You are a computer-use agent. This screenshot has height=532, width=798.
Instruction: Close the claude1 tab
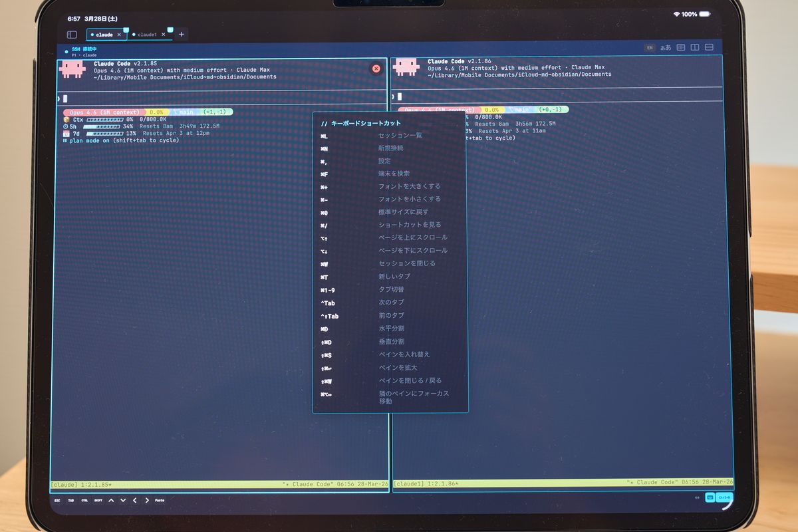click(x=164, y=35)
